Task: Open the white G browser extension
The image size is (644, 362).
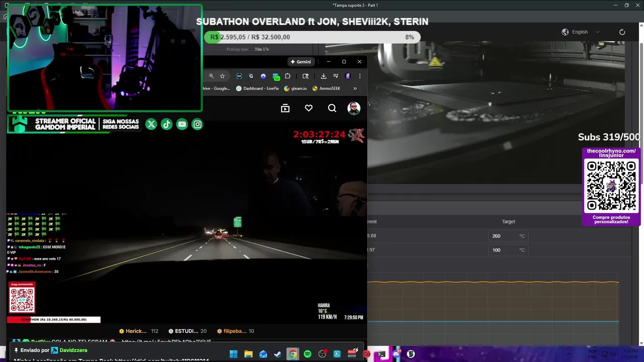Action: [x=251, y=76]
